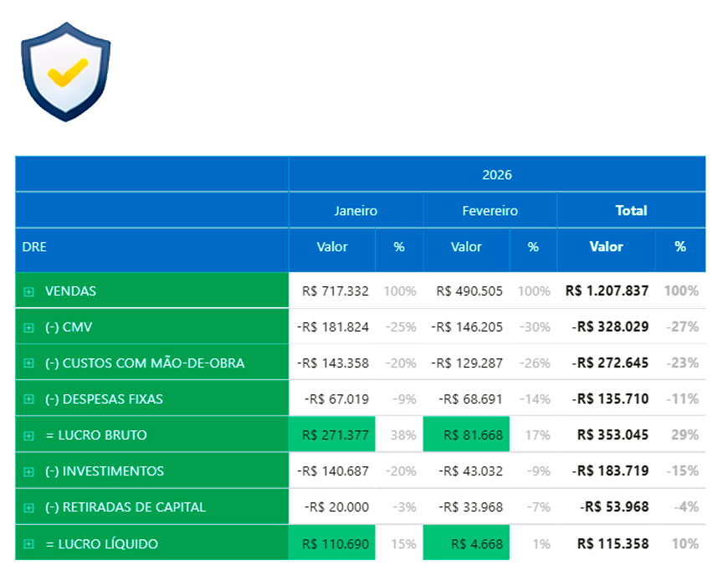Screen dimensions: 728x576
Task: Expand the = LUCRO LÍQUIDO row
Action: coord(28,544)
